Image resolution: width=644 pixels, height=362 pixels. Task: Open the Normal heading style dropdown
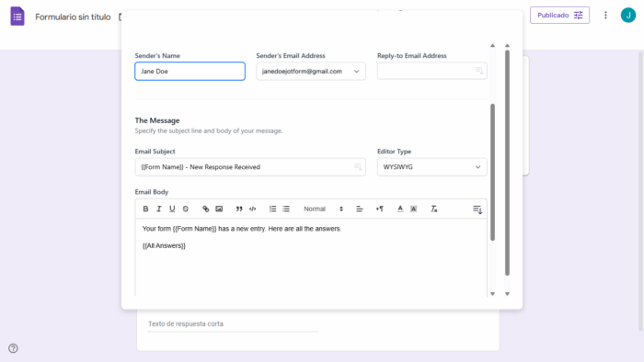coord(323,209)
